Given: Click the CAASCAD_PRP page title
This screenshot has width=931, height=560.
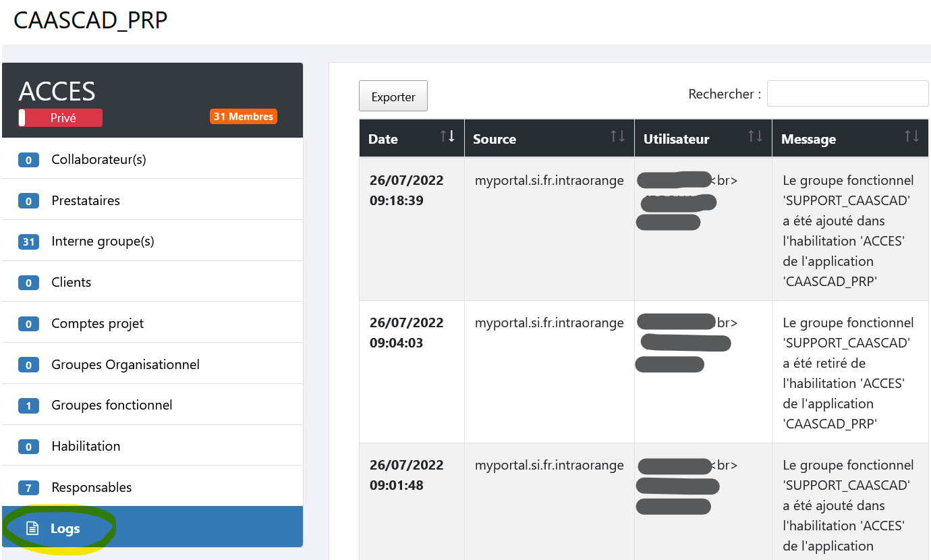Looking at the screenshot, I should pos(90,21).
